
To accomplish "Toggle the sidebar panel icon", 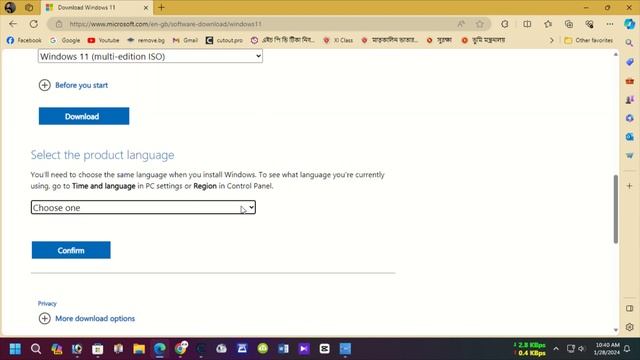I will point(629,309).
